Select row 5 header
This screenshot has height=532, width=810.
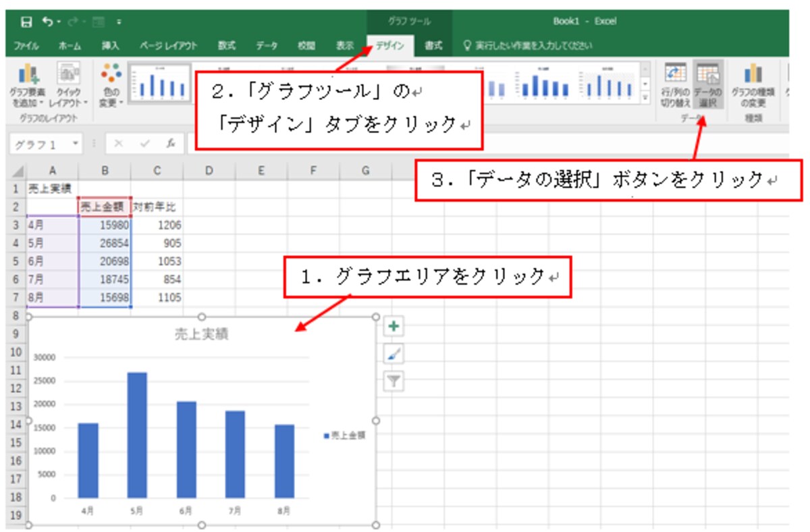(16, 261)
